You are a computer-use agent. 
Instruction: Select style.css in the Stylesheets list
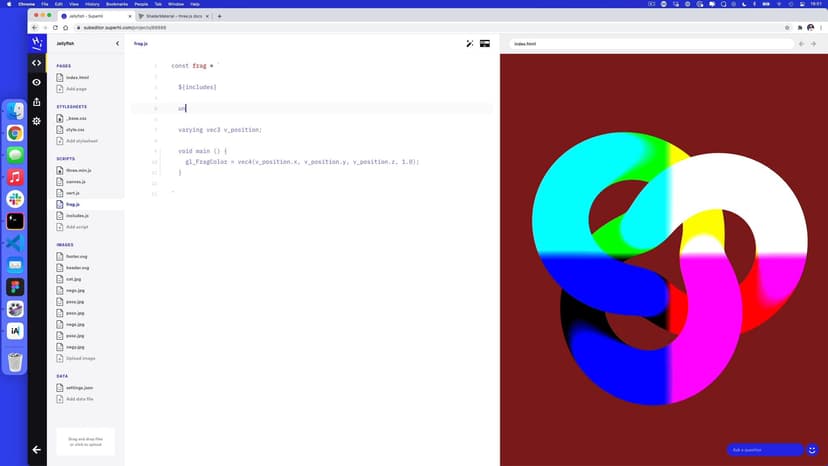point(76,129)
